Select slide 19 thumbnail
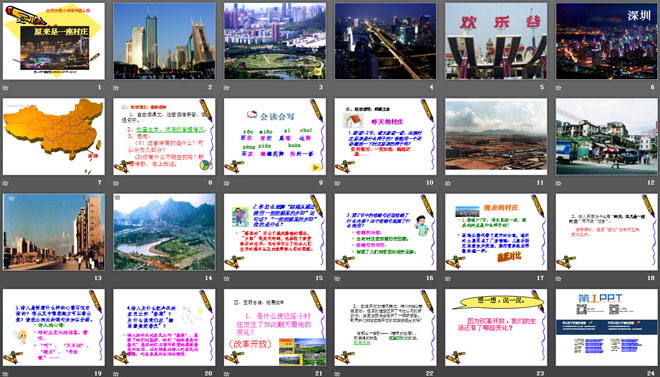 coord(54,327)
